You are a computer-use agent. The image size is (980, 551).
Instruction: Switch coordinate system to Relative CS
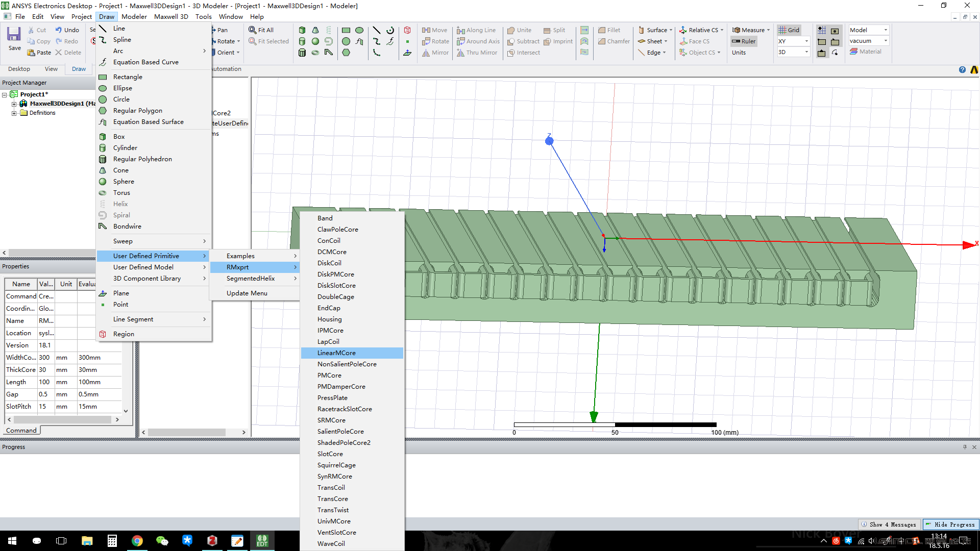coord(700,30)
